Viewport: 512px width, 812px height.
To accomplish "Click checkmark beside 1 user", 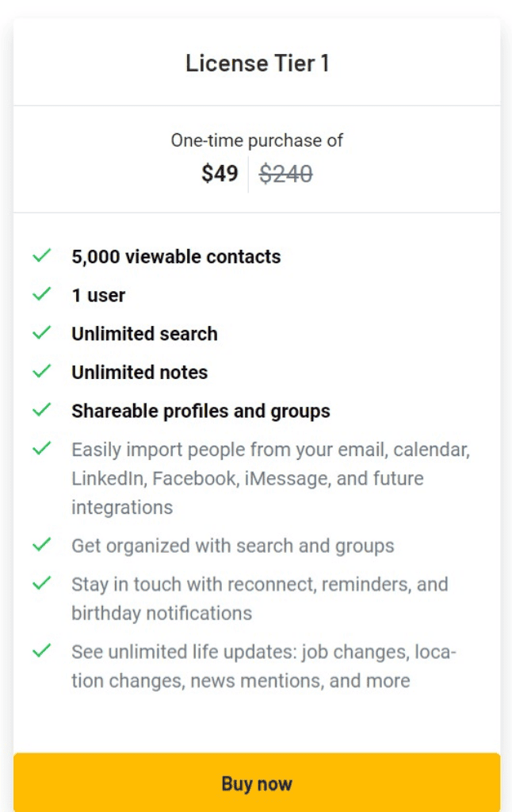I will click(x=41, y=294).
